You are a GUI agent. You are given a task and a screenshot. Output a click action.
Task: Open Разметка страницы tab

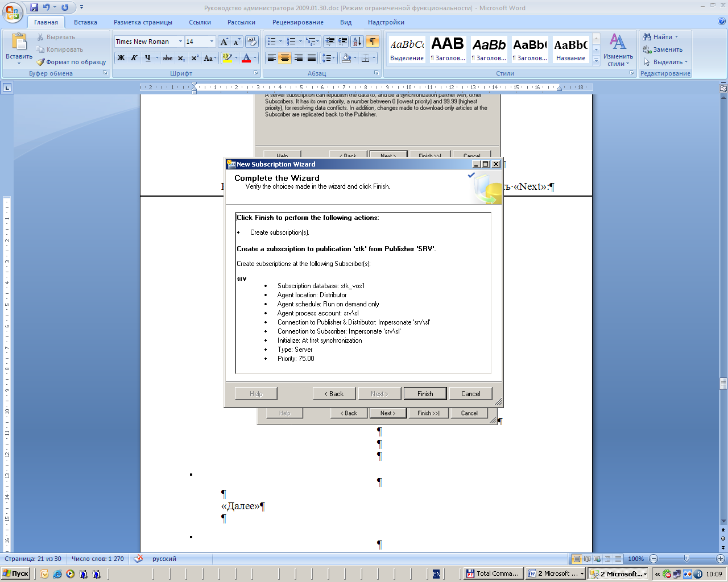[x=143, y=22]
